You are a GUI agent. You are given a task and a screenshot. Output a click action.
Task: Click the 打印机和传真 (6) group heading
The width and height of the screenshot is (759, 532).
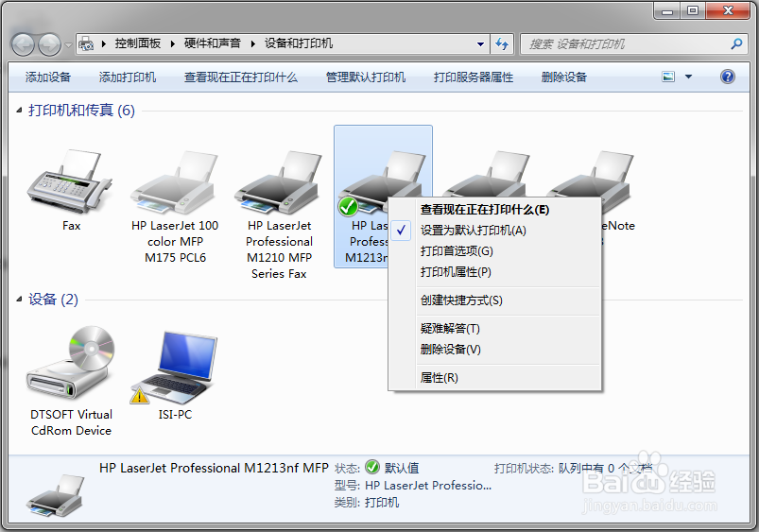pos(82,111)
